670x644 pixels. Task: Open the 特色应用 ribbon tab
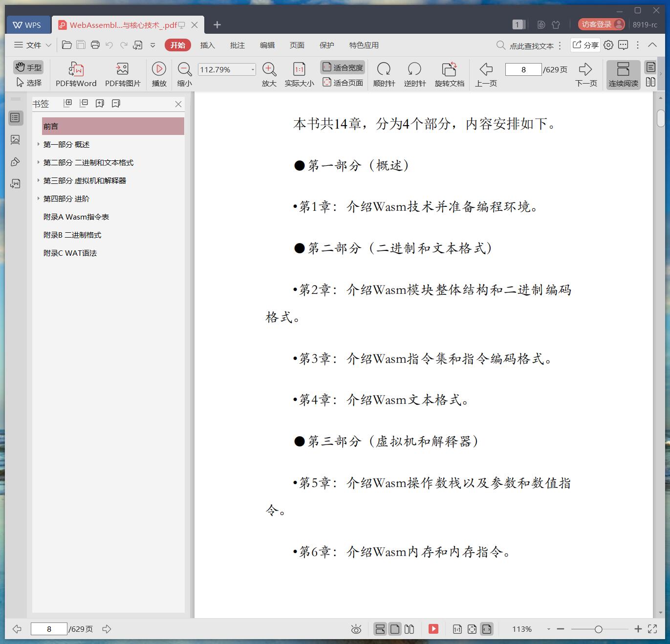364,45
